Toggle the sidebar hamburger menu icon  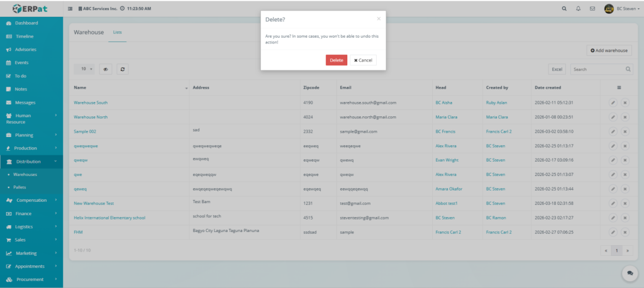70,9
